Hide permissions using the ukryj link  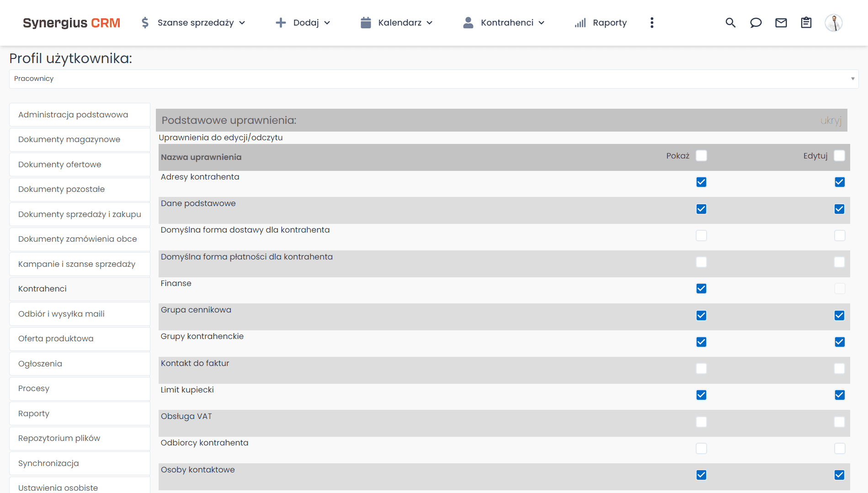click(831, 120)
